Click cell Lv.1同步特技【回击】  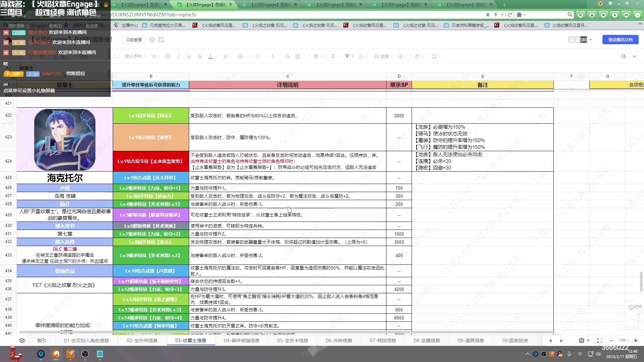[151, 116]
